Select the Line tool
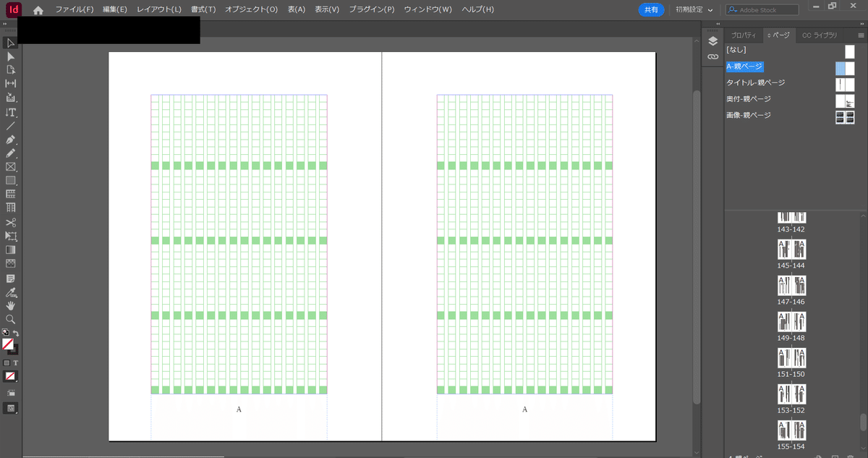This screenshot has height=458, width=868. (11, 126)
